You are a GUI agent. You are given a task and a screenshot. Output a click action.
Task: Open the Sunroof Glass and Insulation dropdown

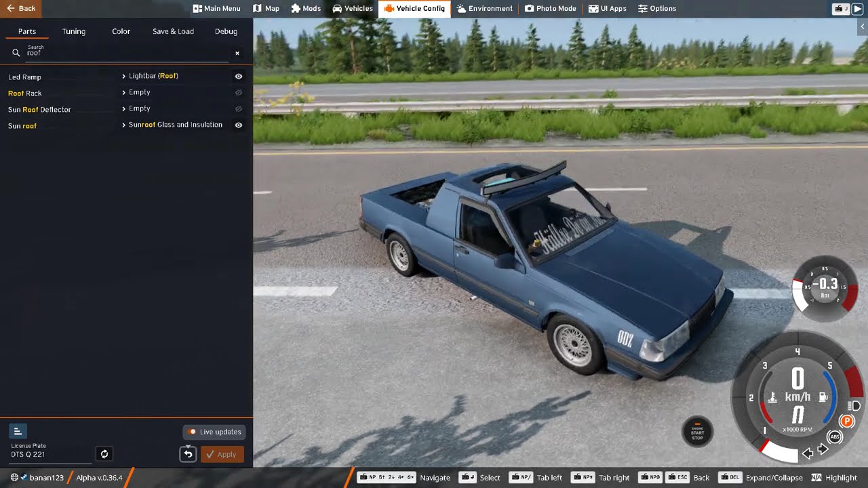(x=174, y=125)
